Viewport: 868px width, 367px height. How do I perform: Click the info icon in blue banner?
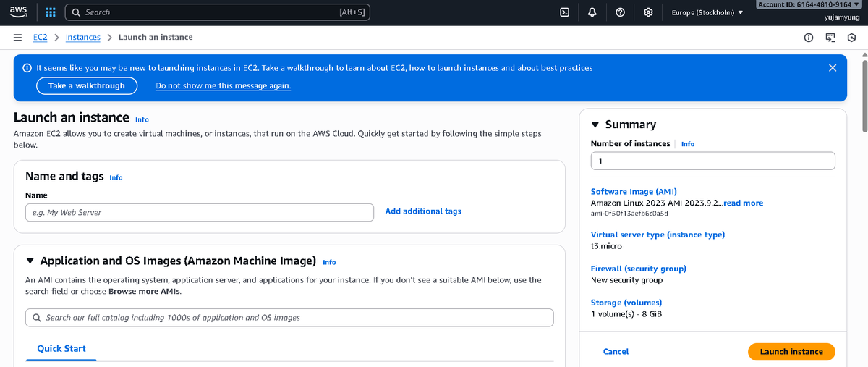[x=27, y=68]
